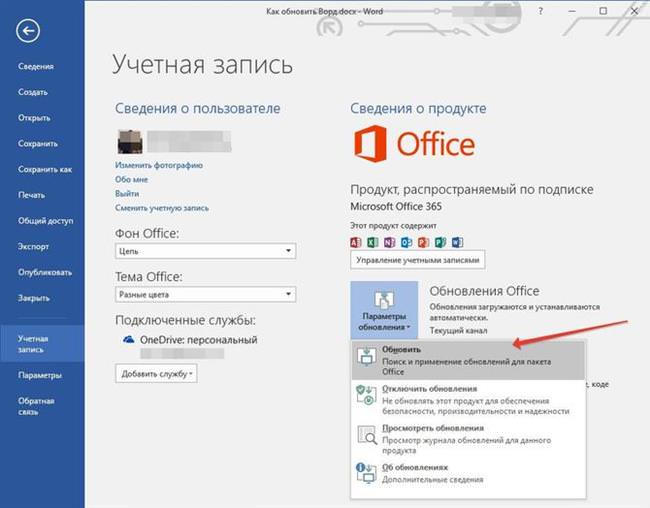Select Просмотреть обновления menu entry
The width and height of the screenshot is (650, 508).
pyautogui.click(x=468, y=438)
